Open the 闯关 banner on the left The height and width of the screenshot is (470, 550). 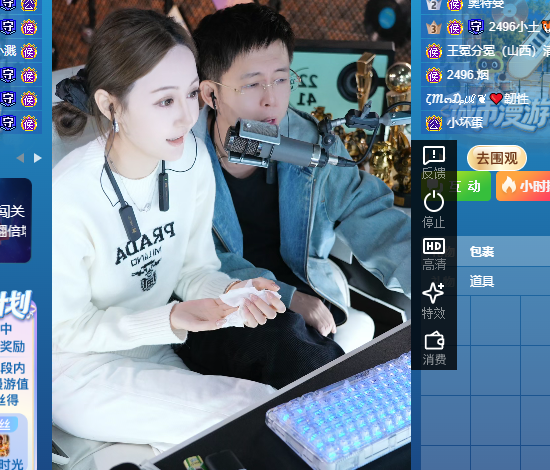[x=16, y=220]
